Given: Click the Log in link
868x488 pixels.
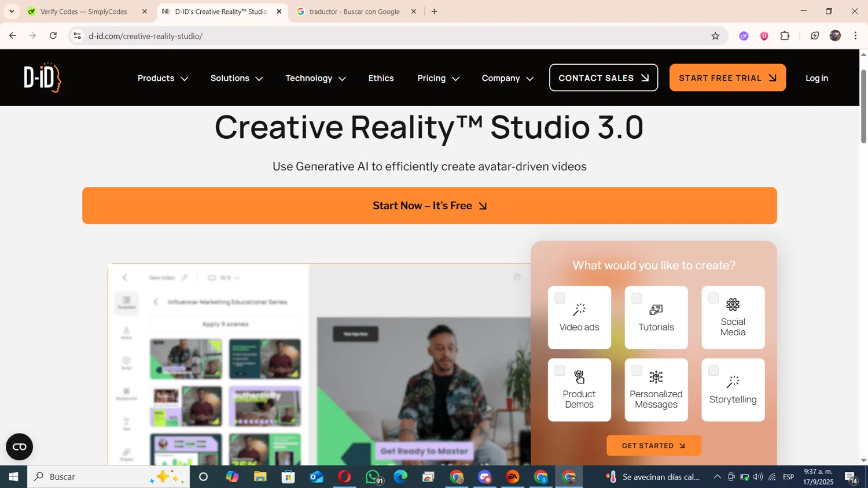Looking at the screenshot, I should point(816,78).
